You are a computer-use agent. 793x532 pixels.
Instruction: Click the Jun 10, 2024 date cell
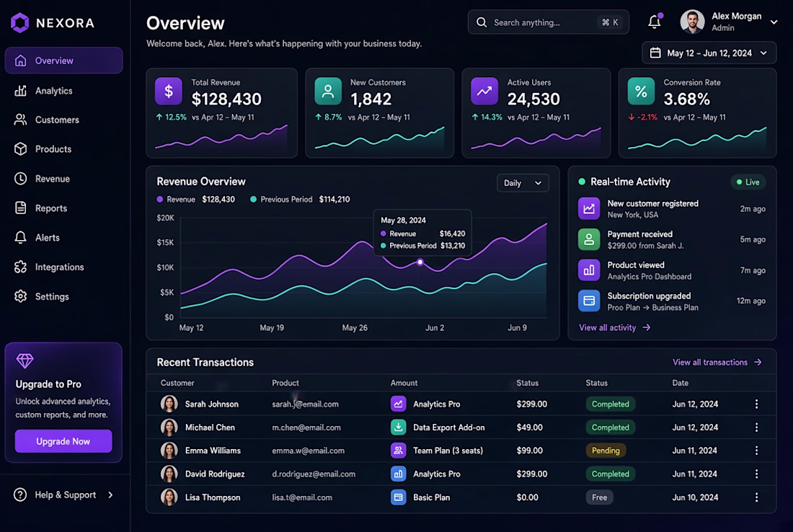[695, 497]
